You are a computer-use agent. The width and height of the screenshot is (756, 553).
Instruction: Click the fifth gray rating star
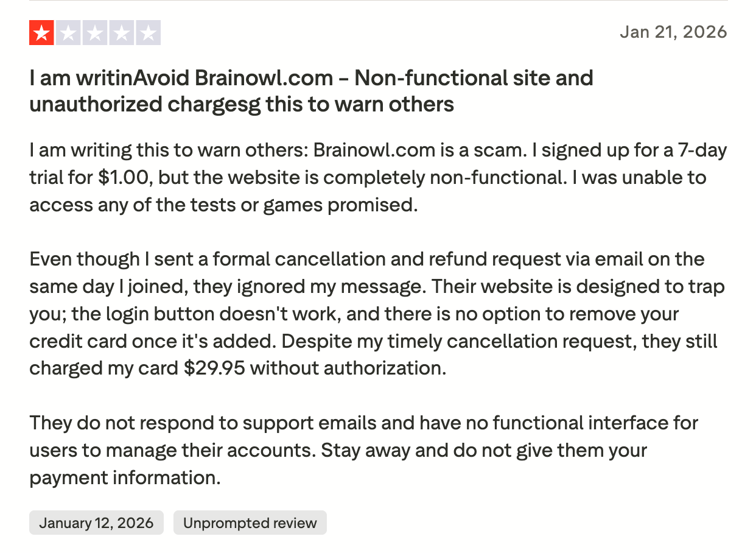(148, 33)
